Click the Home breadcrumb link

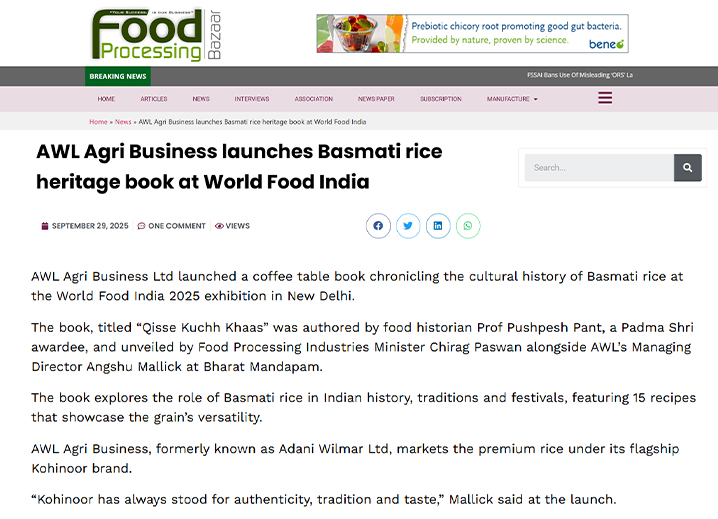click(x=98, y=122)
